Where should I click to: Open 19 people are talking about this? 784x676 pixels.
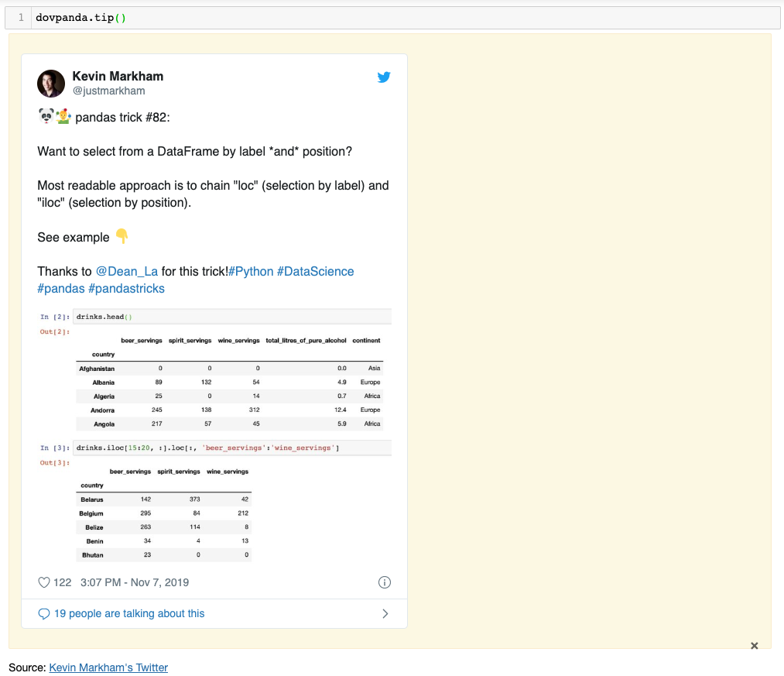pos(129,613)
